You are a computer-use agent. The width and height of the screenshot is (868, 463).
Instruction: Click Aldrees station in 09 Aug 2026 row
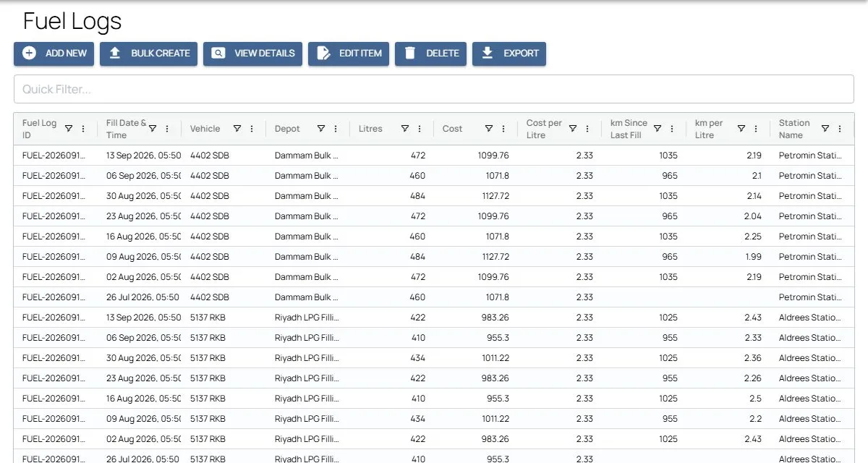pyautogui.click(x=809, y=419)
